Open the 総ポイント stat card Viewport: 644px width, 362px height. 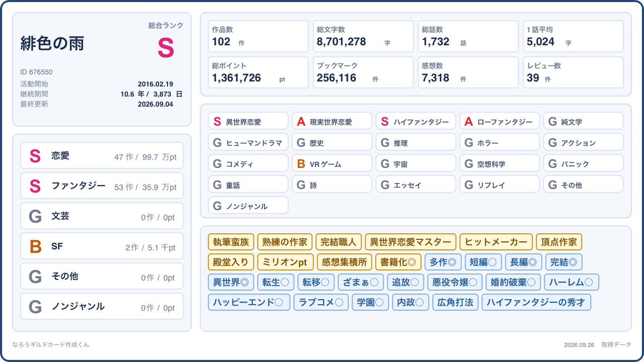[x=258, y=72]
